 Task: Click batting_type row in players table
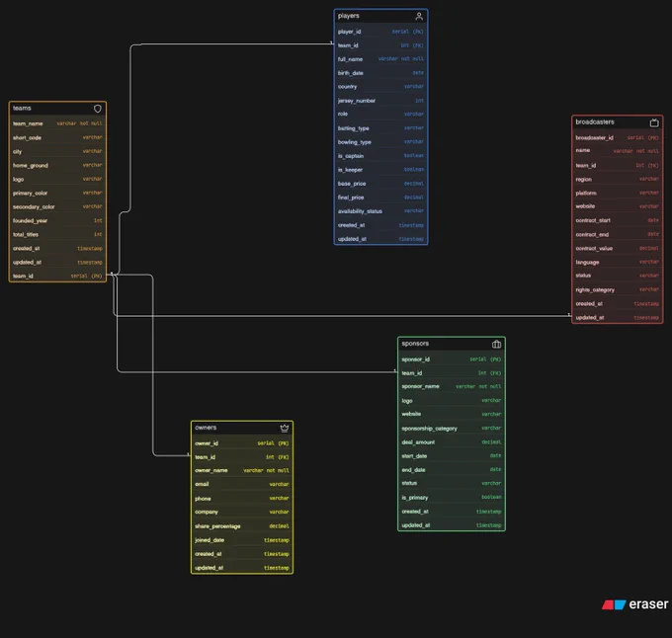point(380,128)
